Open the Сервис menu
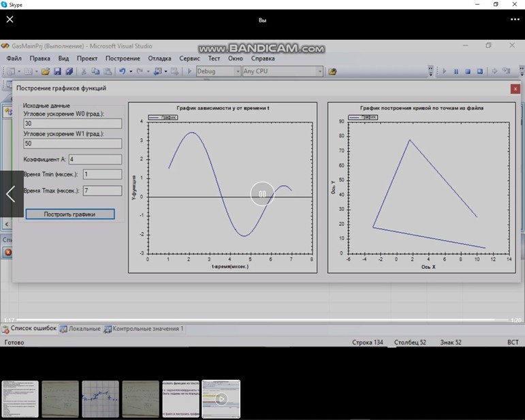This screenshot has width=525, height=420. pos(189,59)
